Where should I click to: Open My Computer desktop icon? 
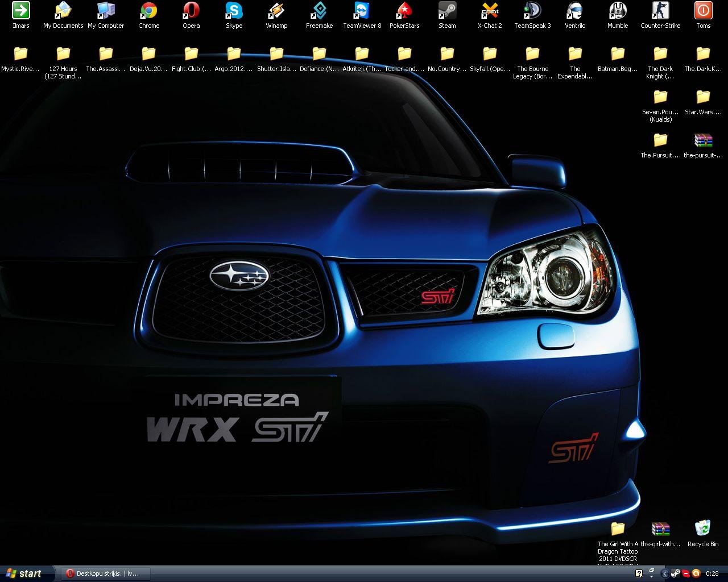106,15
